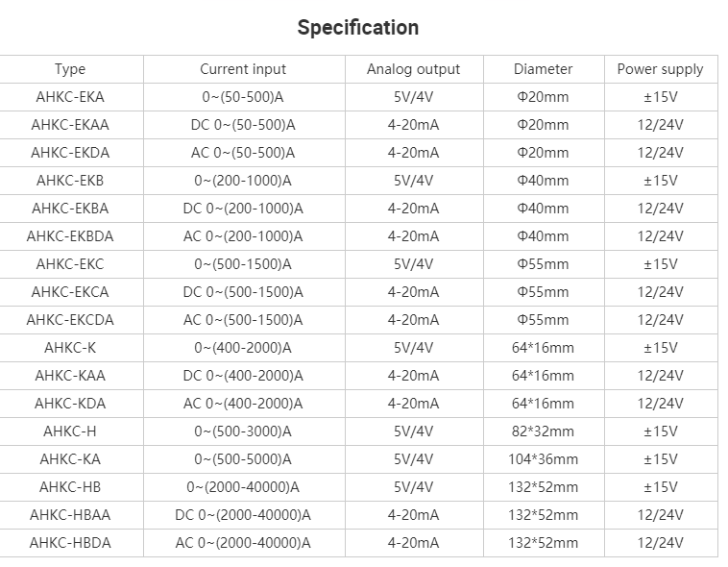
Task: Click the 82*32mm diameter cell
Action: 543,431
